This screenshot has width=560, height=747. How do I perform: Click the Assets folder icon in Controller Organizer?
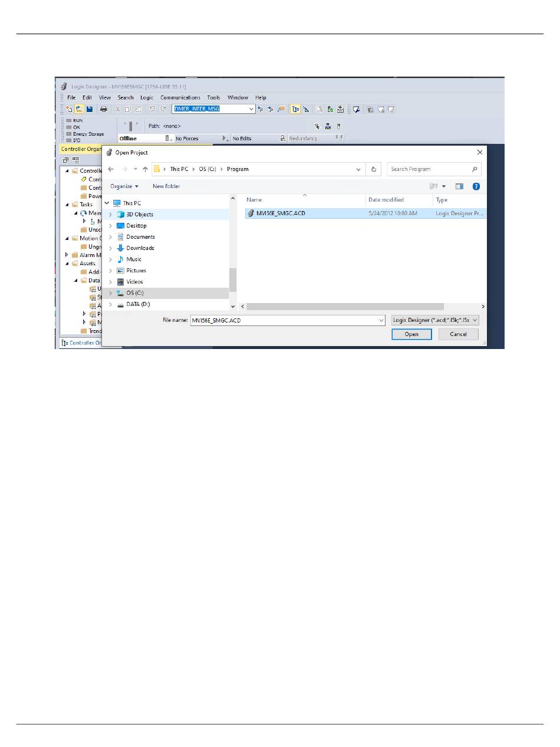[x=75, y=264]
